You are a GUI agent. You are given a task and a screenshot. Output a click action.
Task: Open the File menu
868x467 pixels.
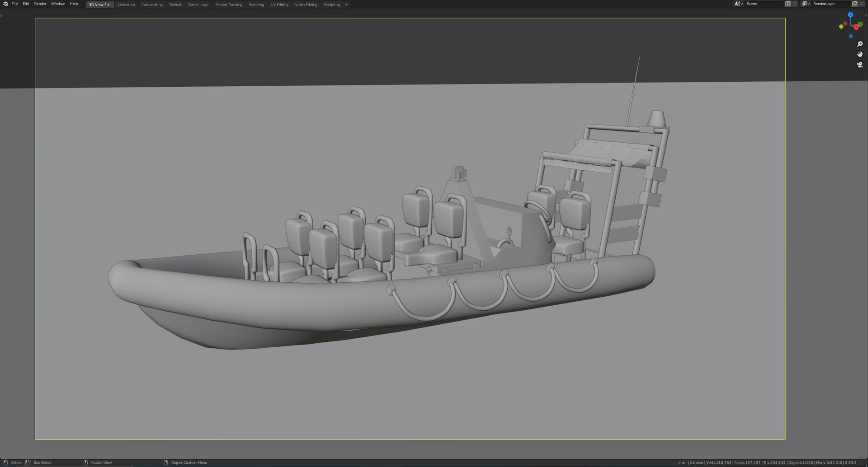click(14, 4)
